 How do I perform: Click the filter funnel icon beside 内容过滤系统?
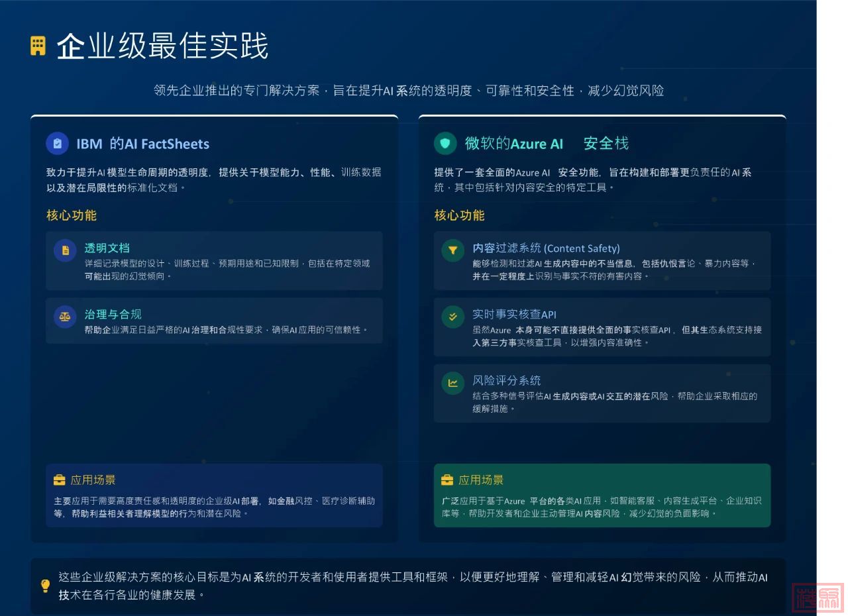453,250
